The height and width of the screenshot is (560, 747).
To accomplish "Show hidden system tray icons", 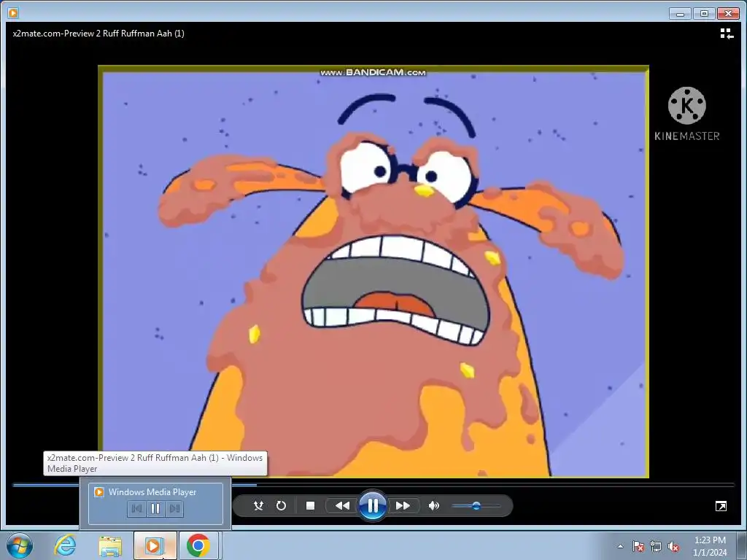I will [620, 546].
